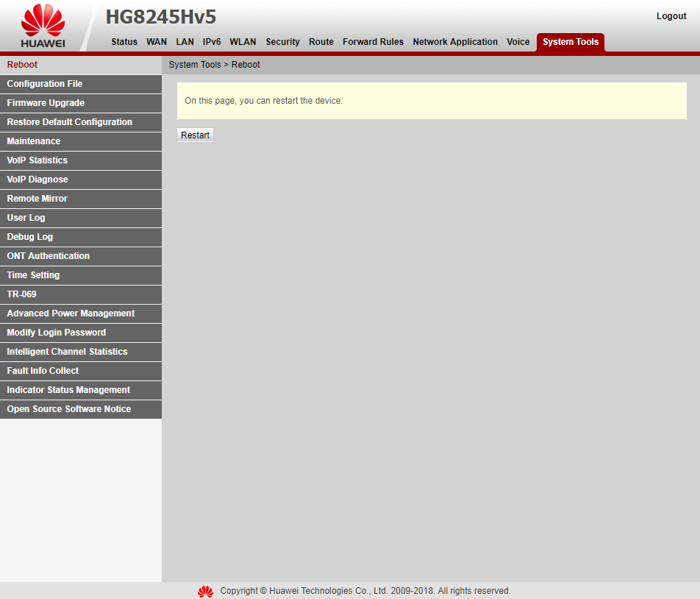Screen dimensions: 700x599
Task: Go to the Security tab
Action: tap(282, 42)
